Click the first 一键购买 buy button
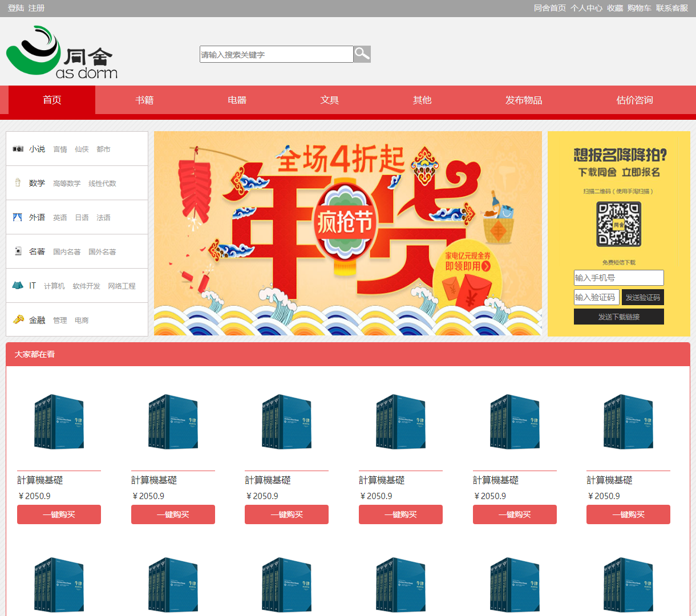Screen dimensions: 696x616 coord(59,514)
